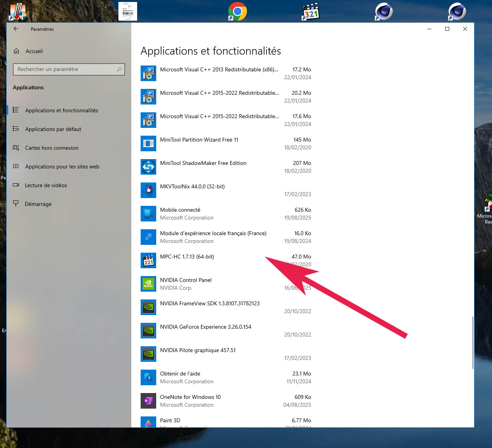The image size is (492, 448).
Task: Click the 207 Mo size value
Action: click(x=302, y=163)
